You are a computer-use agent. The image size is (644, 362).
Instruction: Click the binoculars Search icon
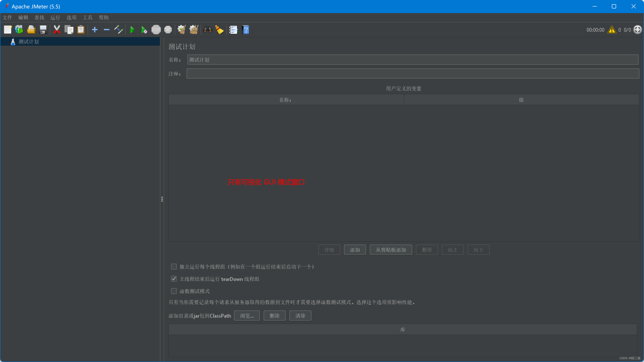(x=207, y=30)
